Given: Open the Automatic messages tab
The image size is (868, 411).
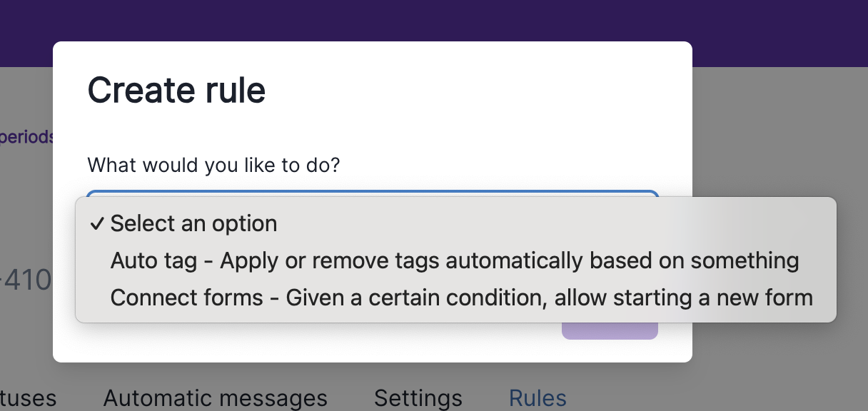Looking at the screenshot, I should 215,398.
